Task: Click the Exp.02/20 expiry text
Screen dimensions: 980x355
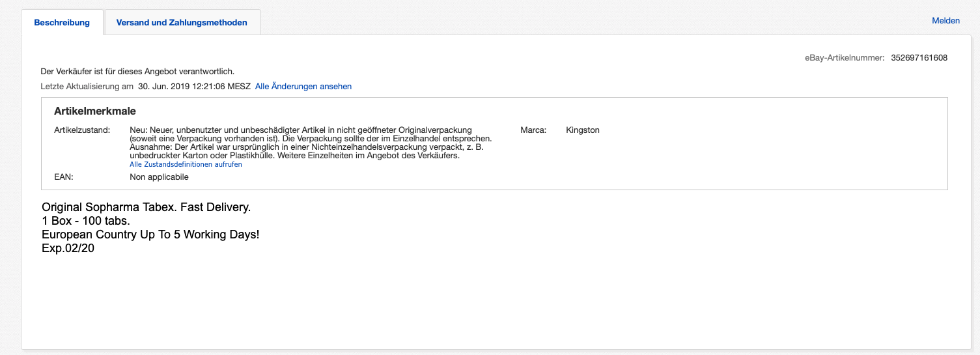Action: tap(68, 248)
